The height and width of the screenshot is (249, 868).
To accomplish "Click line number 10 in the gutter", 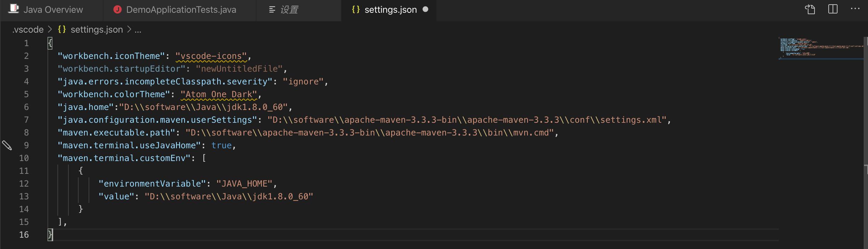I will click(x=24, y=158).
